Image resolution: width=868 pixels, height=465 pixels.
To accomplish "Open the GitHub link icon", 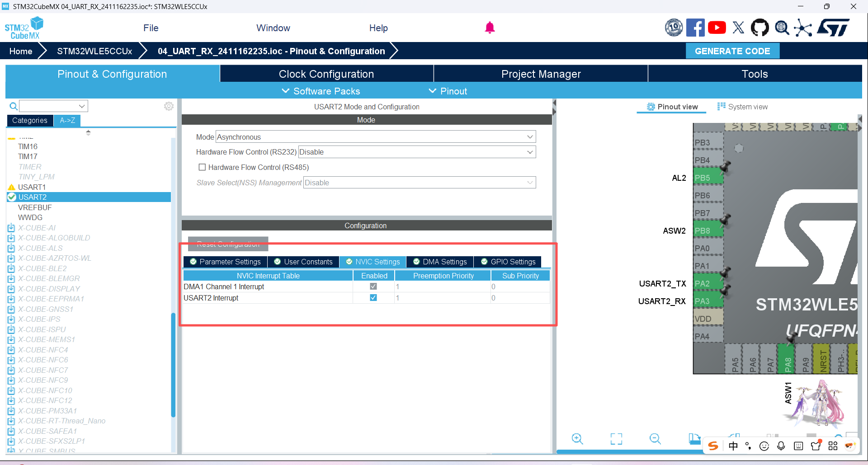I will (x=759, y=28).
